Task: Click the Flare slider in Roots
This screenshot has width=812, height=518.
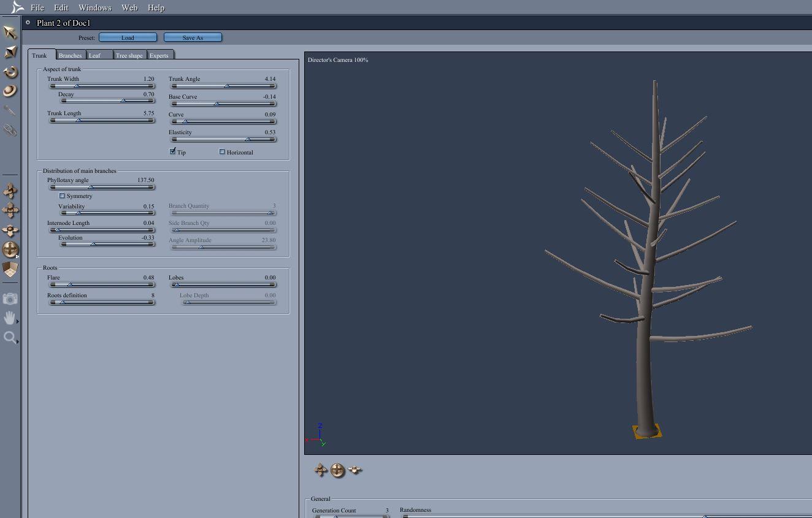Action: pyautogui.click(x=102, y=284)
